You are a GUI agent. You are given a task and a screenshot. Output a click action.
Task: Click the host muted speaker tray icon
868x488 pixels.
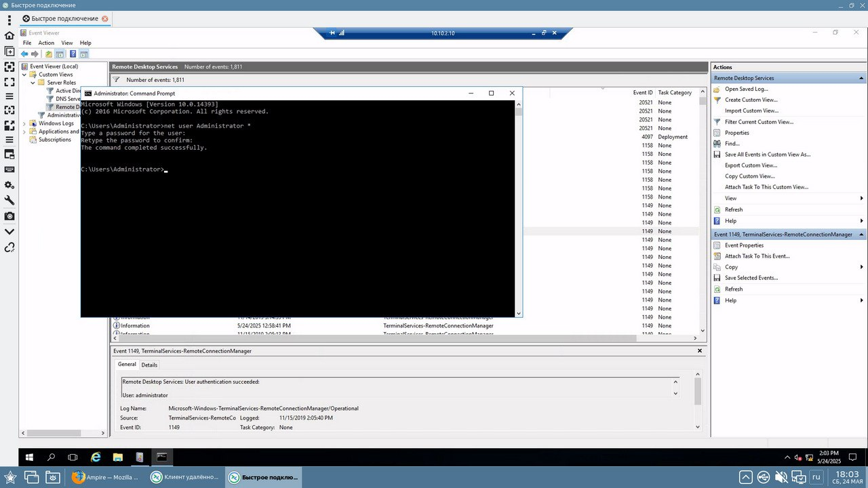point(781,477)
